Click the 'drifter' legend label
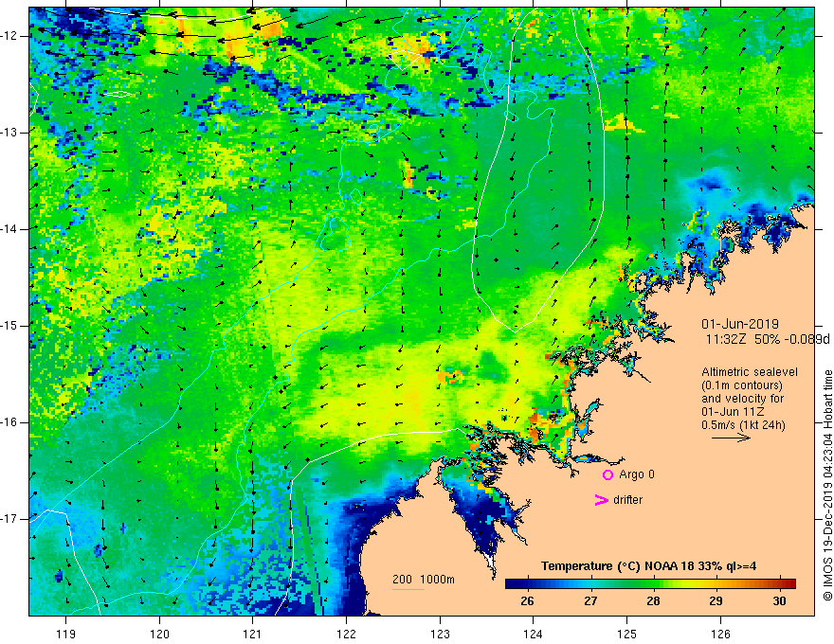 pos(627,499)
